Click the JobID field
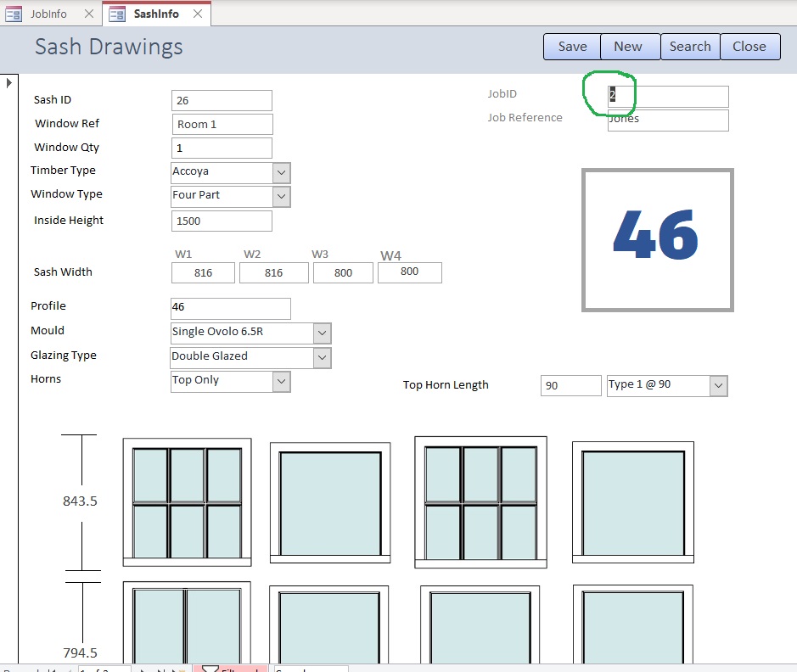This screenshot has height=672, width=797. point(668,96)
